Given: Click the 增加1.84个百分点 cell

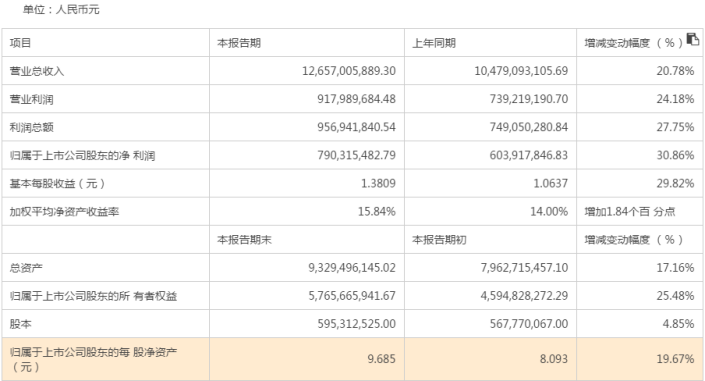Looking at the screenshot, I should (x=629, y=212).
